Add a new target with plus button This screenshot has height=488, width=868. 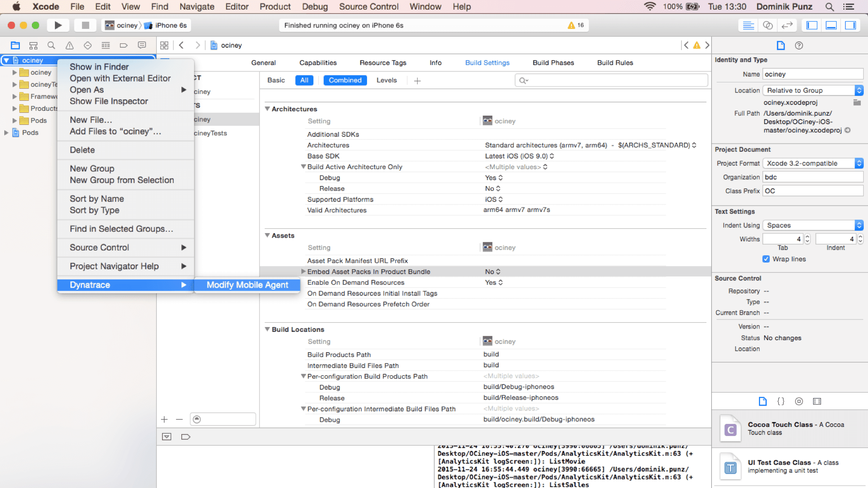pyautogui.click(x=164, y=420)
